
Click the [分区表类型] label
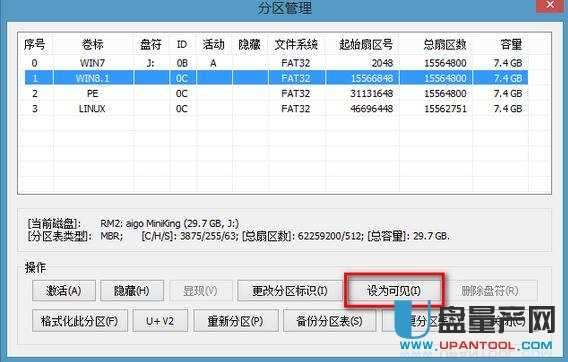[x=60, y=236]
